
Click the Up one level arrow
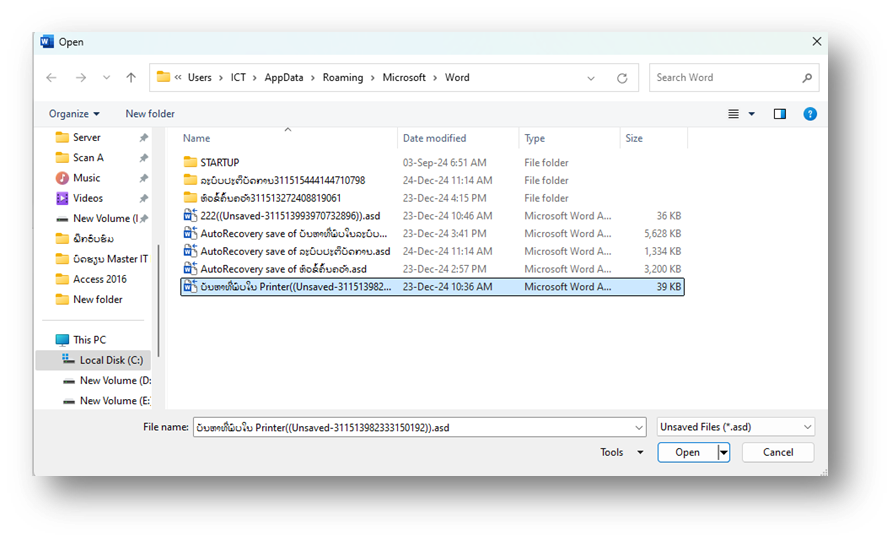(131, 78)
